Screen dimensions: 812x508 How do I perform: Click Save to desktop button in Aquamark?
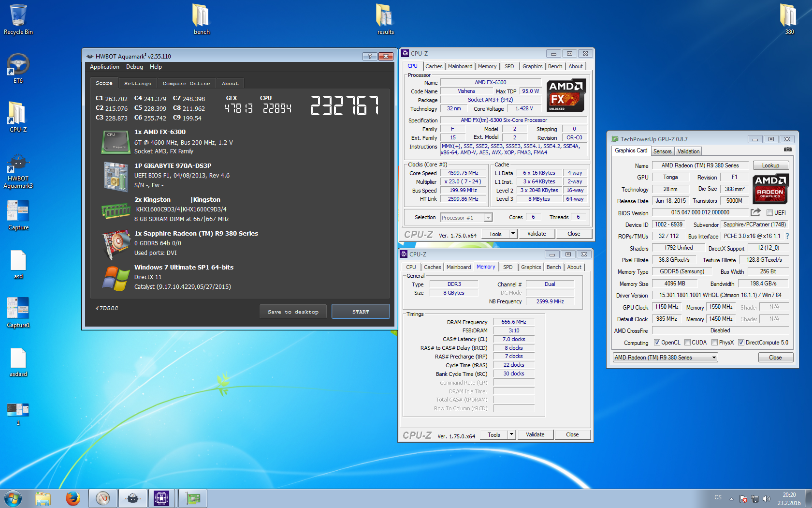(293, 312)
